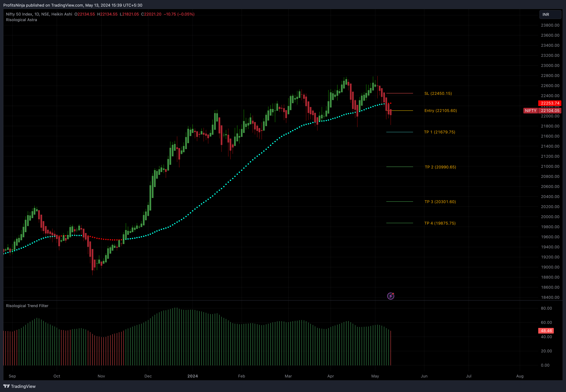
Task: Click the Entry (22105.60) label
Action: (440, 110)
